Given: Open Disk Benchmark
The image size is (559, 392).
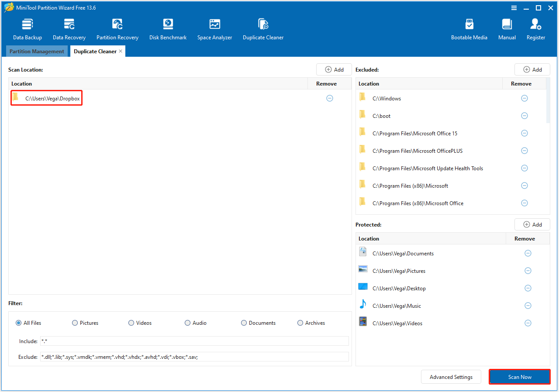Looking at the screenshot, I should click(168, 30).
